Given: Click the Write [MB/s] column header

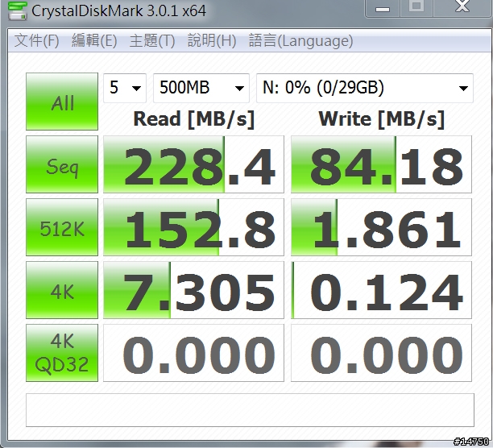Looking at the screenshot, I should [x=381, y=119].
